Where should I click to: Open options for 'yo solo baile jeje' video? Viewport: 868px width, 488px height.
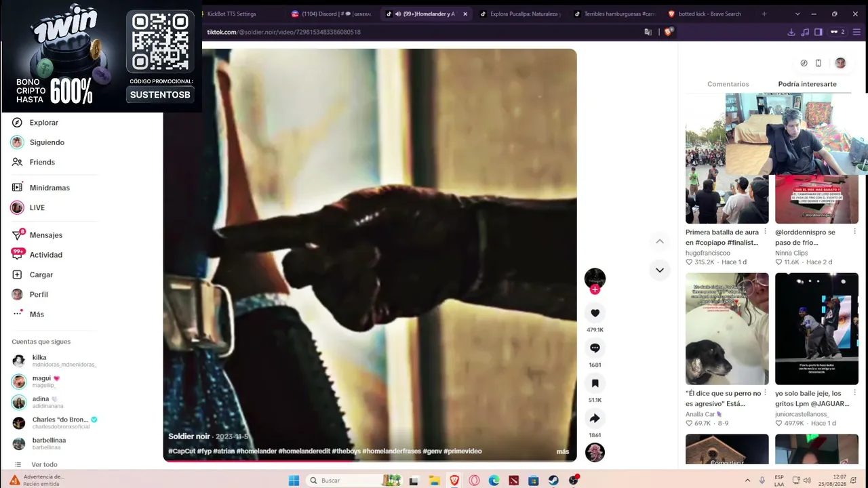pyautogui.click(x=854, y=393)
